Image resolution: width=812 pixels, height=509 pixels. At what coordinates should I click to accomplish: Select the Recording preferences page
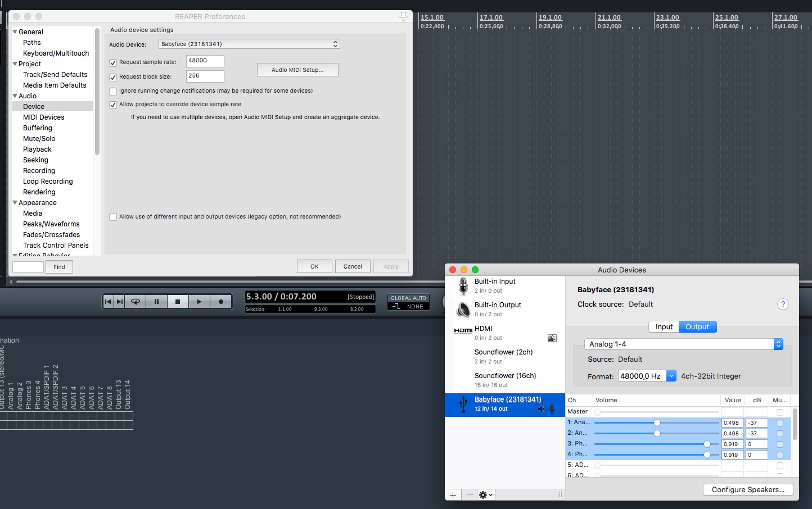tap(39, 171)
